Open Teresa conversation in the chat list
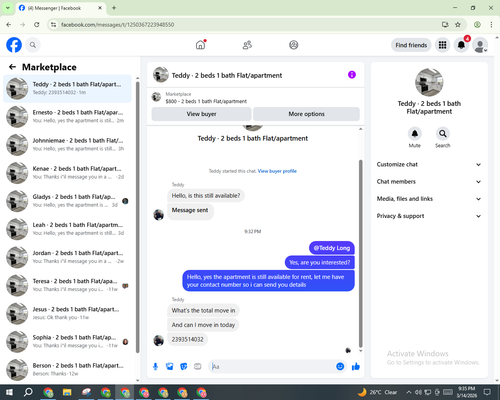The height and width of the screenshot is (400, 500). pyautogui.click(x=67, y=285)
